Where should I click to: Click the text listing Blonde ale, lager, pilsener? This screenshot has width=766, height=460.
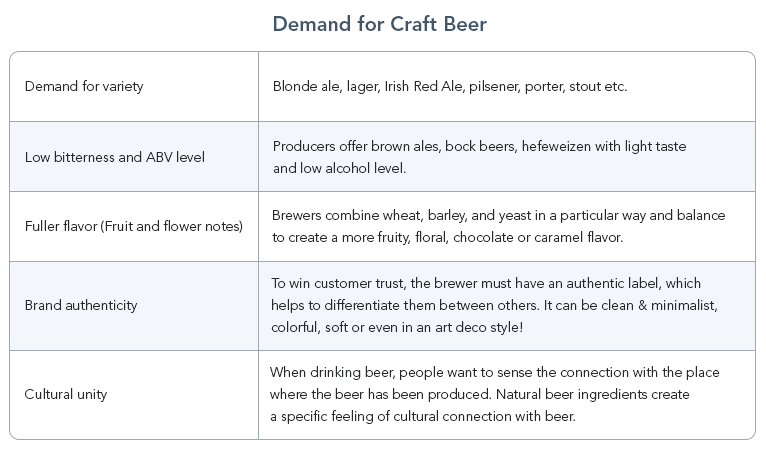[x=450, y=86]
